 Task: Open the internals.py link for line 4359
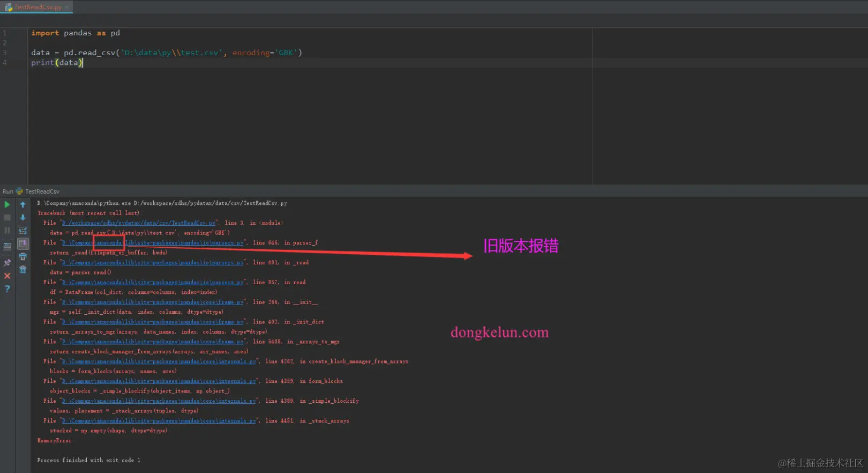[x=159, y=381]
